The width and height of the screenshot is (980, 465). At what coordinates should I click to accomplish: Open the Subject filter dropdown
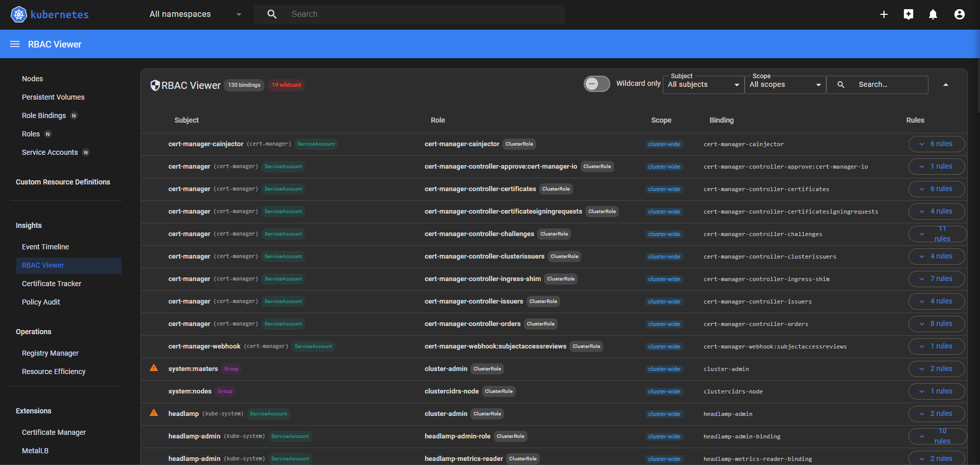pyautogui.click(x=704, y=85)
